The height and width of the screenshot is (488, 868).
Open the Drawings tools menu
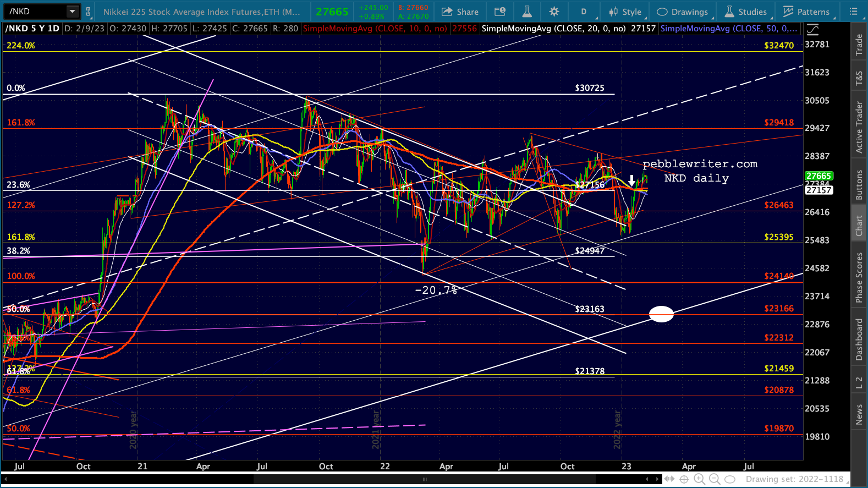coord(683,12)
